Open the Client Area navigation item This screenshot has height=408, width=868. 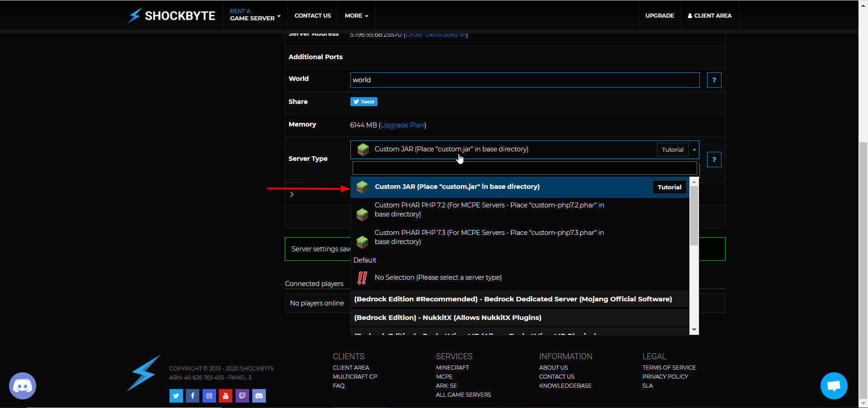710,16
